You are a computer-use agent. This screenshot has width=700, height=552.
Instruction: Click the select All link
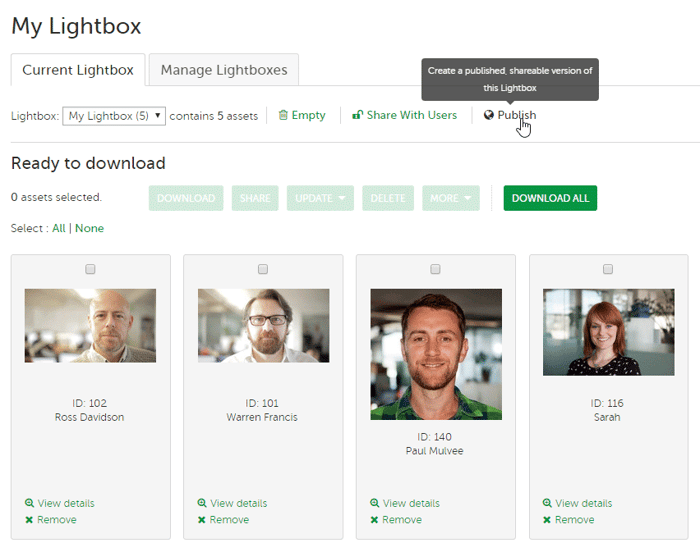tap(59, 228)
